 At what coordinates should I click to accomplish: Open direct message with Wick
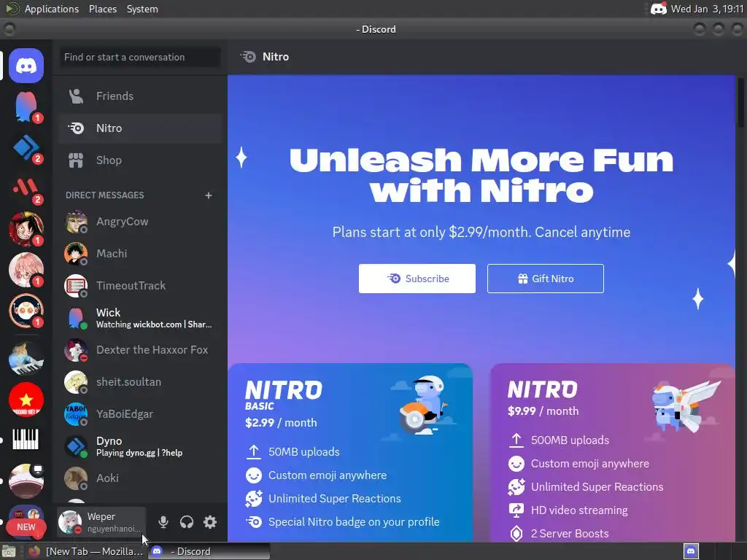[139, 318]
